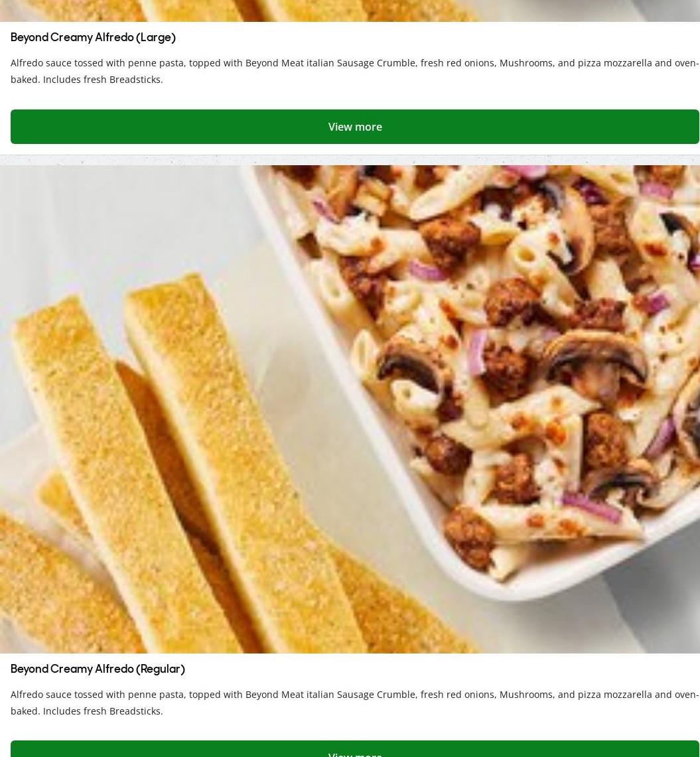
Task: Click View more under Beyond Creamy Alfredo (Large)
Action: click(x=355, y=127)
